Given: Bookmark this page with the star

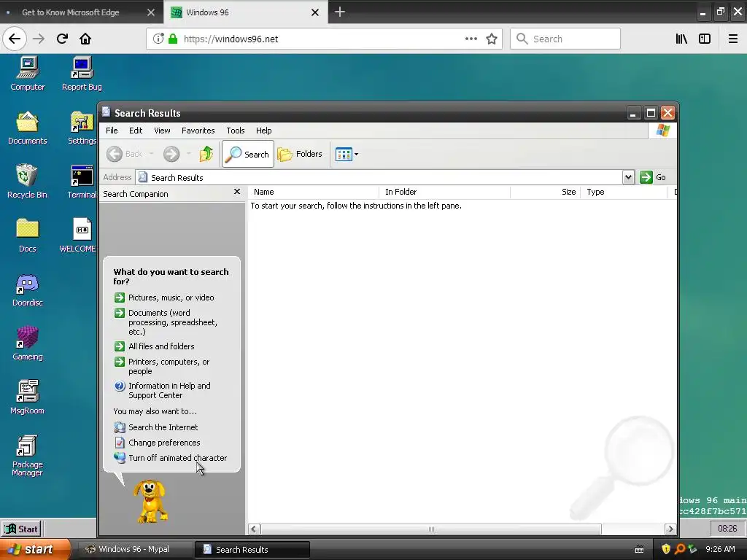Looking at the screenshot, I should 492,39.
